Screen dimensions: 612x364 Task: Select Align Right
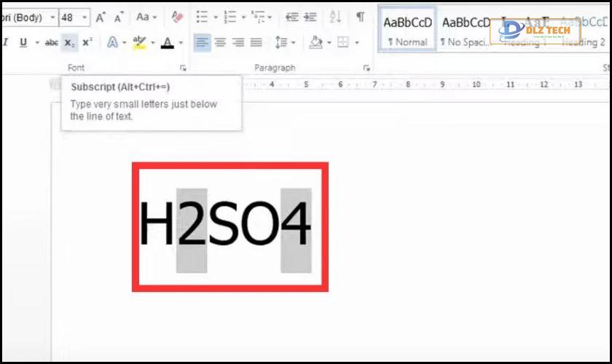[238, 42]
